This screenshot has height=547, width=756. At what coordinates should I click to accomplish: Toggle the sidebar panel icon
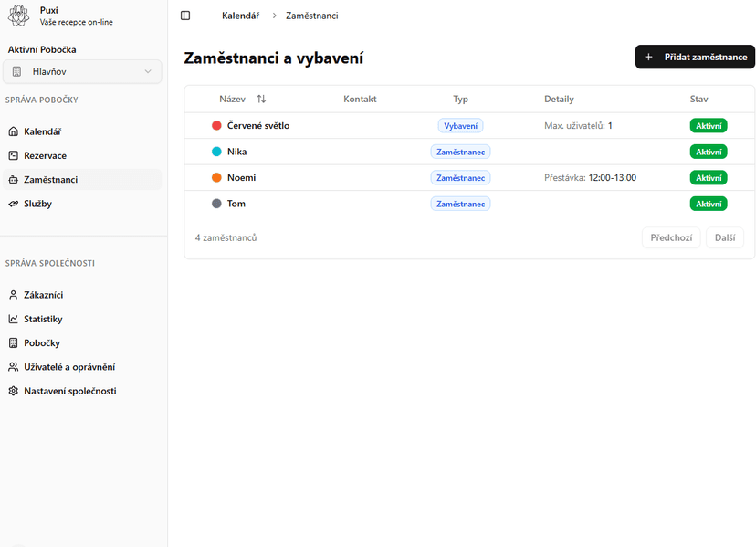click(185, 16)
